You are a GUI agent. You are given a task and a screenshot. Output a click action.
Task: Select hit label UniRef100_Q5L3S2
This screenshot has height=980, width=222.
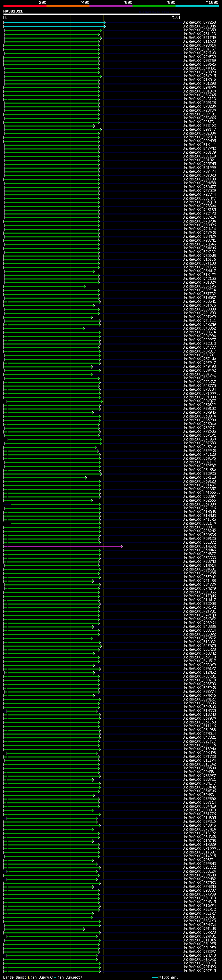click(199, 543)
